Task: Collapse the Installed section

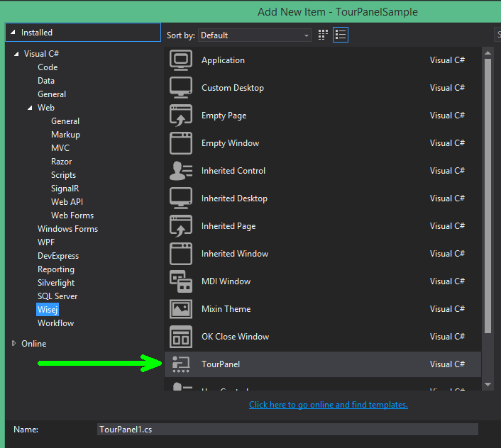Action: click(x=13, y=32)
